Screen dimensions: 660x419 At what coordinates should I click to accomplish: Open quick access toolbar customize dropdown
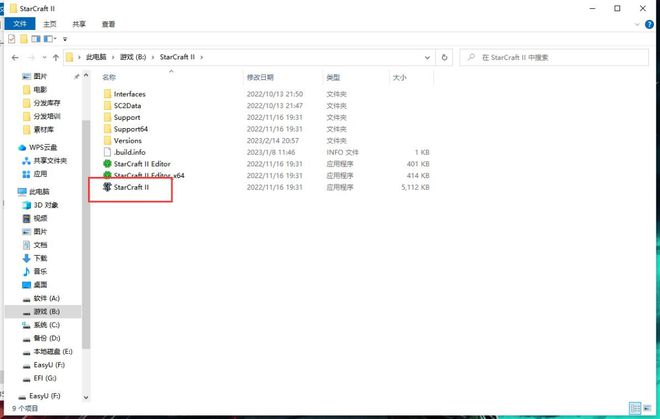[65, 39]
